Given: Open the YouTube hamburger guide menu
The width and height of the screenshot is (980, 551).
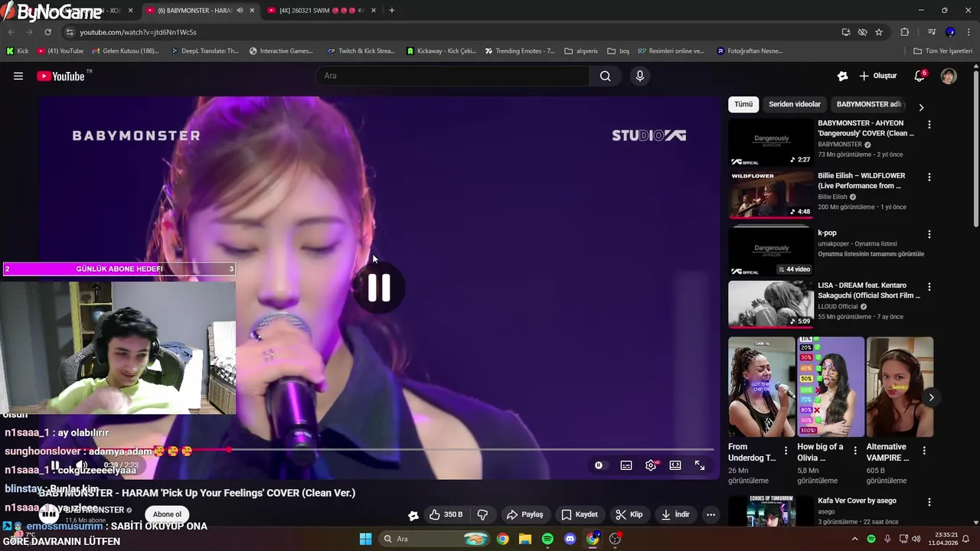Looking at the screenshot, I should (18, 76).
